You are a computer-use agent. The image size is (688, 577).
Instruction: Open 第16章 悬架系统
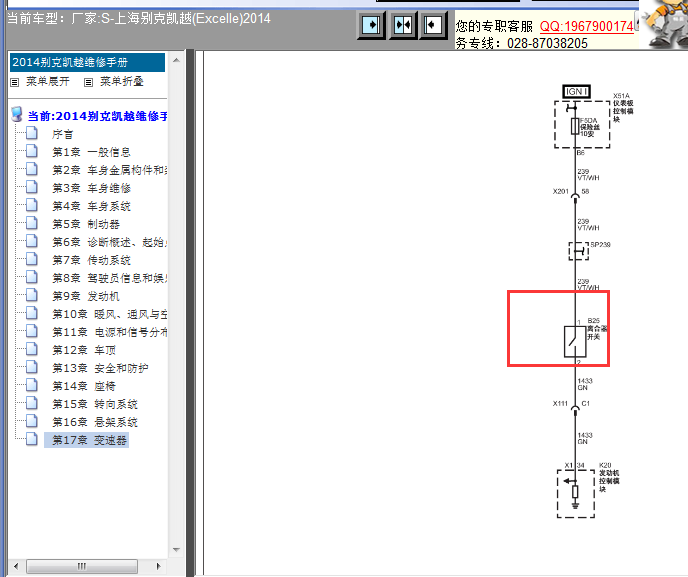(x=95, y=422)
